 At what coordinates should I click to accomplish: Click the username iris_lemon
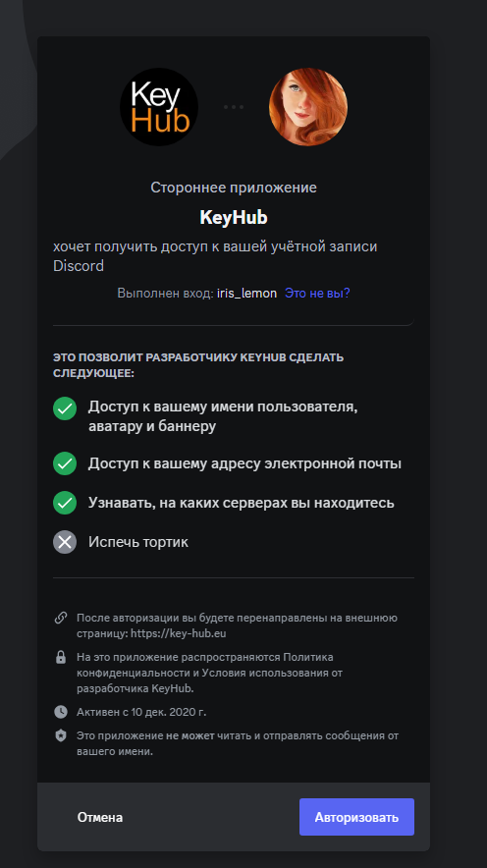coord(246,293)
